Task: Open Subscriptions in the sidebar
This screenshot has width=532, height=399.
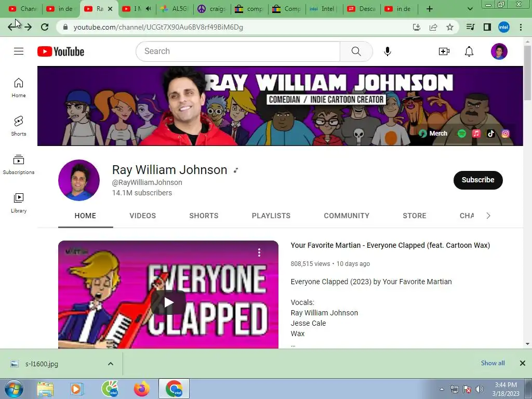Action: [x=19, y=165]
